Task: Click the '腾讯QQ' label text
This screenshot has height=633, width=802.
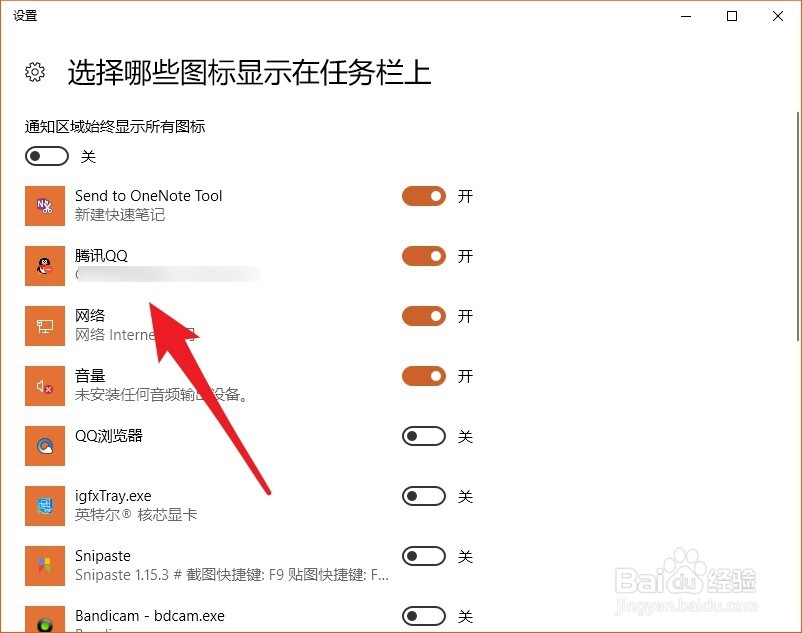Action: click(101, 256)
